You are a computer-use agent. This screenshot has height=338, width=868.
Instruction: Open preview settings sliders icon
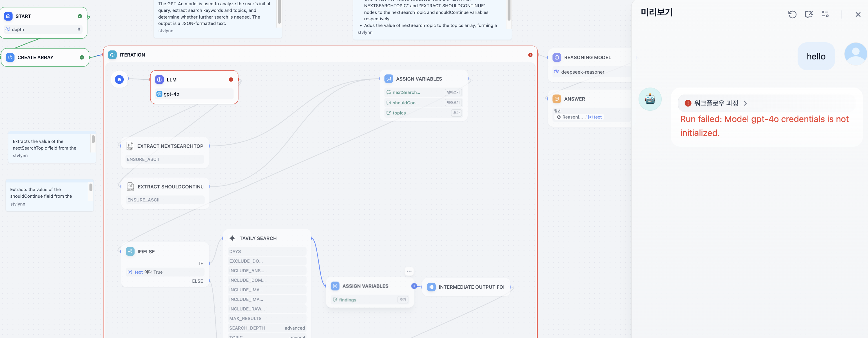(825, 14)
